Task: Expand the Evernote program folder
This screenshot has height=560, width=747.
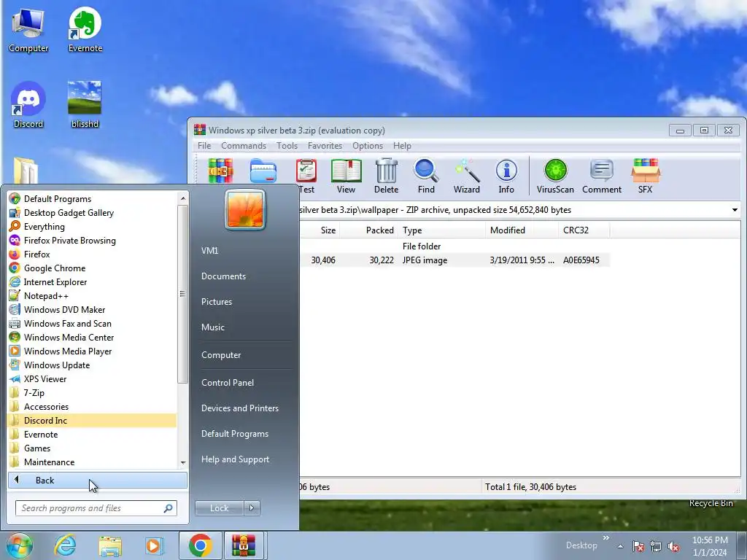Action: point(93,435)
